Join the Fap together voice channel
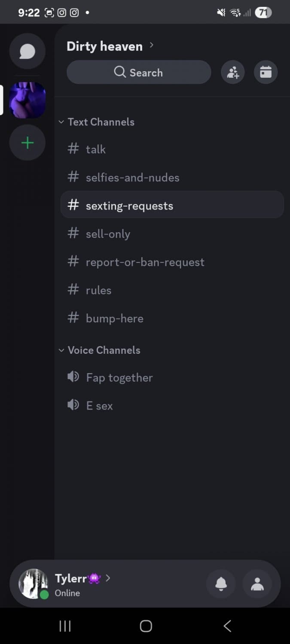Viewport: 290px width, 644px height. [119, 377]
